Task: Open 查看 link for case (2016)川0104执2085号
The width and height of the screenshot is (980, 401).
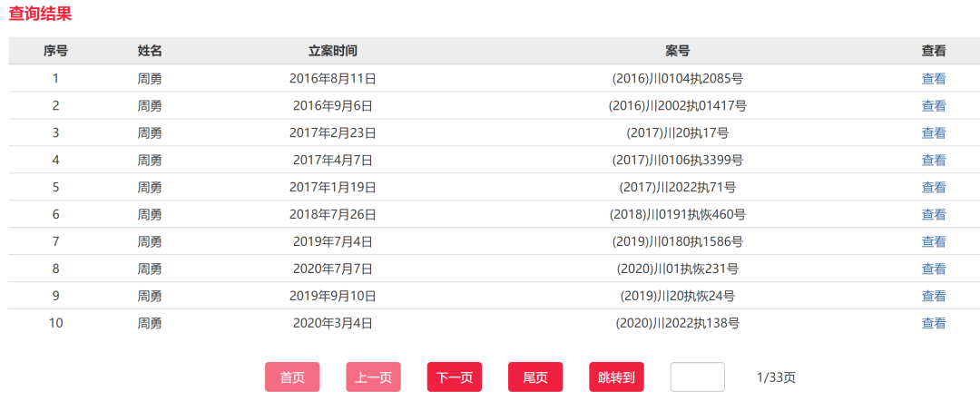Action: [x=933, y=79]
